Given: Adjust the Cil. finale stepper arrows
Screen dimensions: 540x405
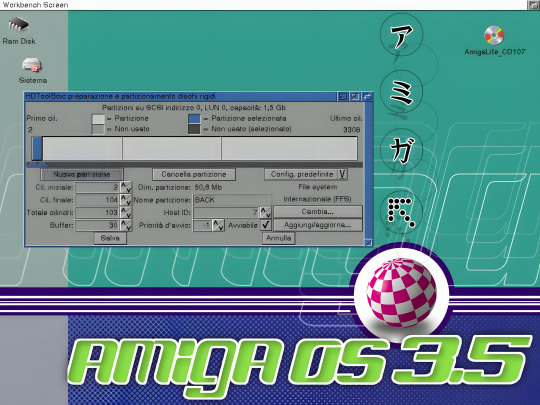Looking at the screenshot, I should point(126,200).
